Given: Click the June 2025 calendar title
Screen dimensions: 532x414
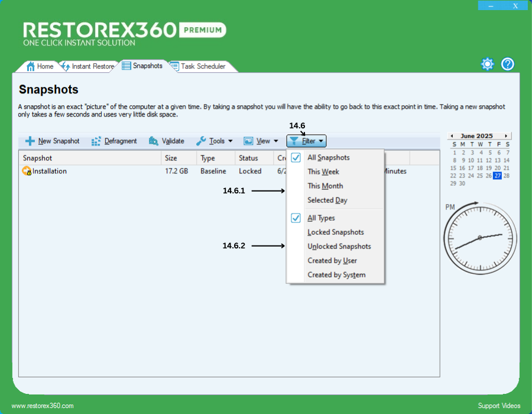Looking at the screenshot, I should [x=476, y=136].
